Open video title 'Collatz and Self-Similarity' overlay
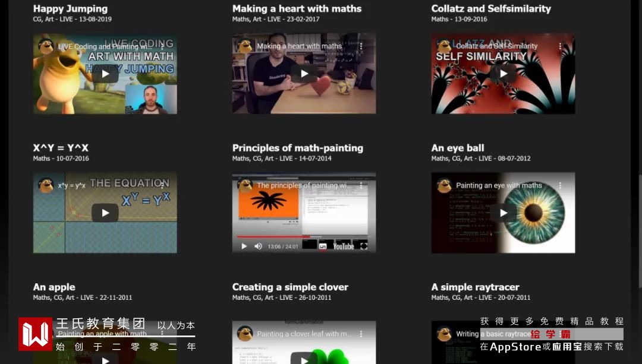The height and width of the screenshot is (364, 642). (x=496, y=46)
